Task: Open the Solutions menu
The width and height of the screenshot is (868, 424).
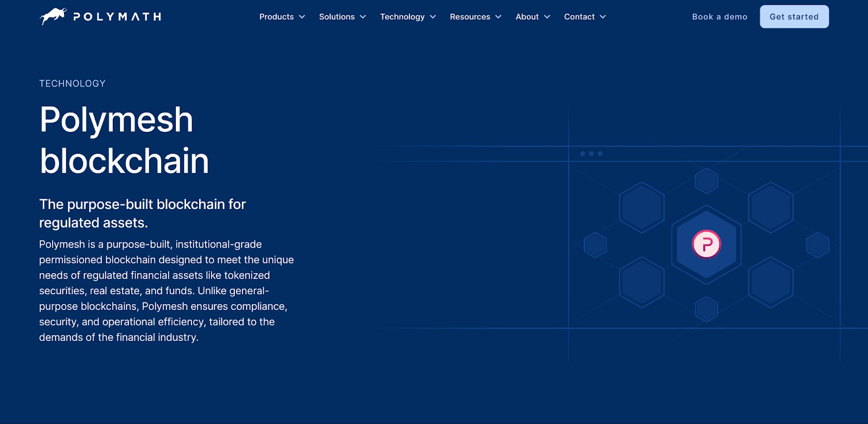Action: coord(342,17)
